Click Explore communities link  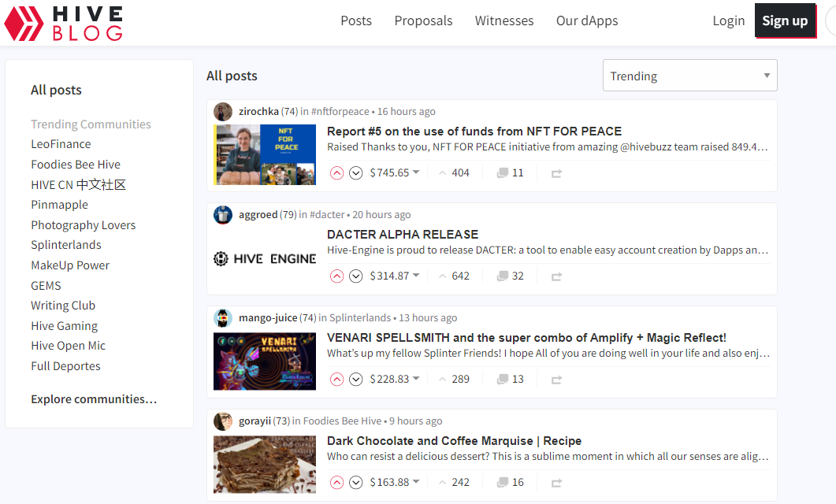click(94, 399)
